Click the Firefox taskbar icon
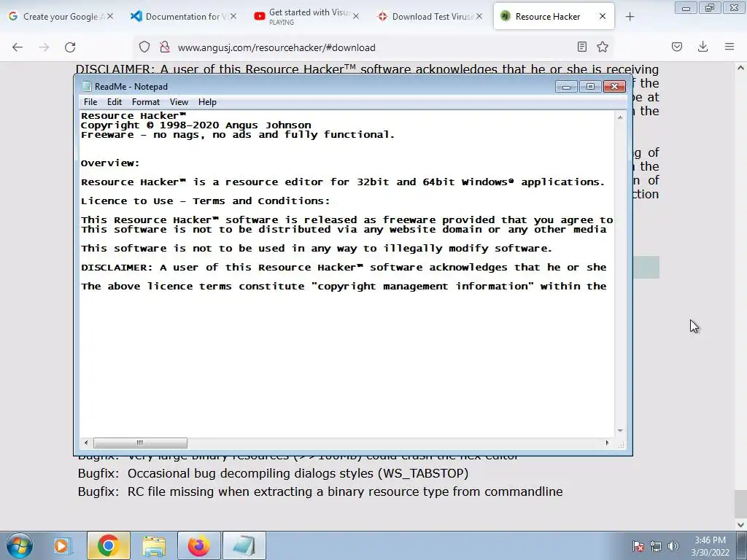Screen dimensions: 747x560 click(x=199, y=545)
